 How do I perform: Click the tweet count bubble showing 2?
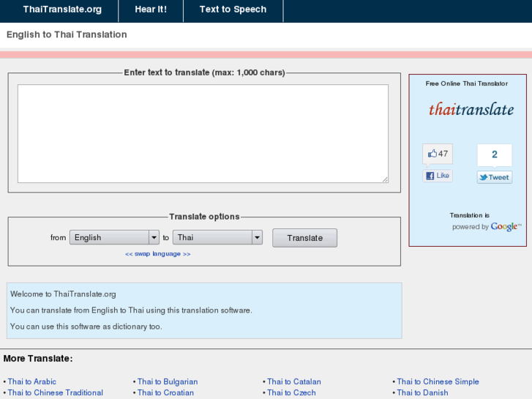[x=495, y=154]
